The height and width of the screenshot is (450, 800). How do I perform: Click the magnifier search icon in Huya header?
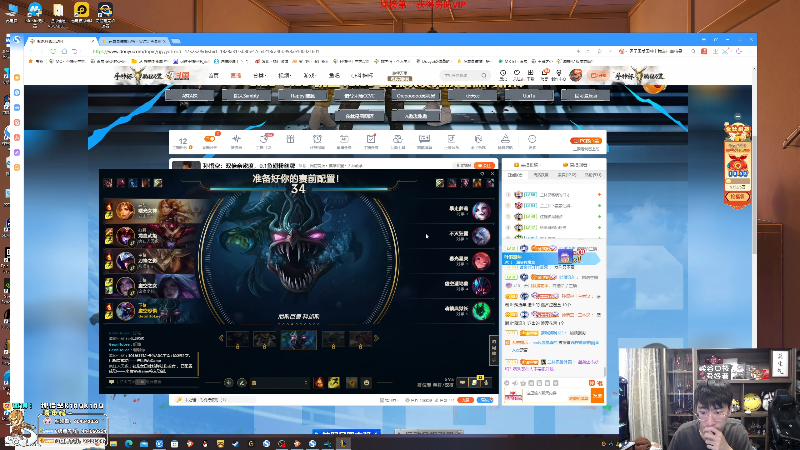click(484, 76)
